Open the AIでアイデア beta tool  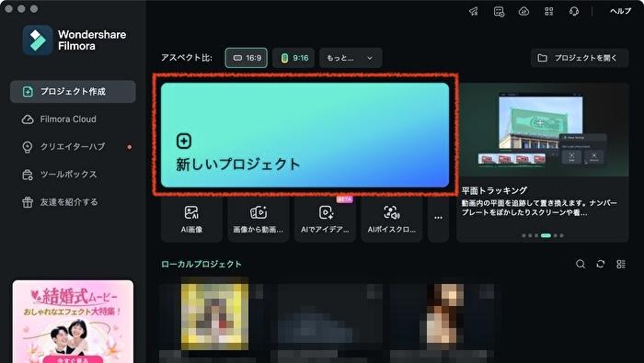coord(325,220)
